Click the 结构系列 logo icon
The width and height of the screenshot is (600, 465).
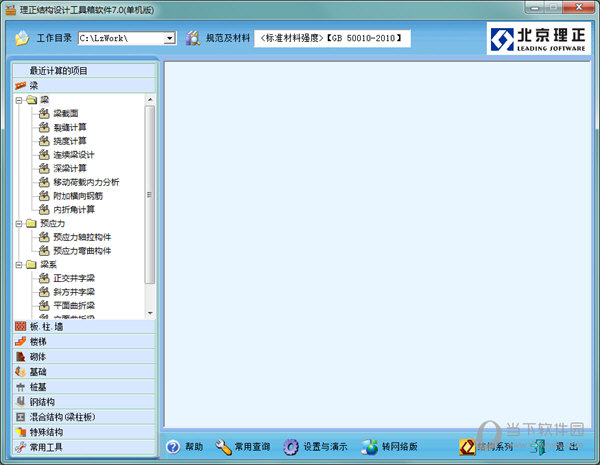pos(467,447)
